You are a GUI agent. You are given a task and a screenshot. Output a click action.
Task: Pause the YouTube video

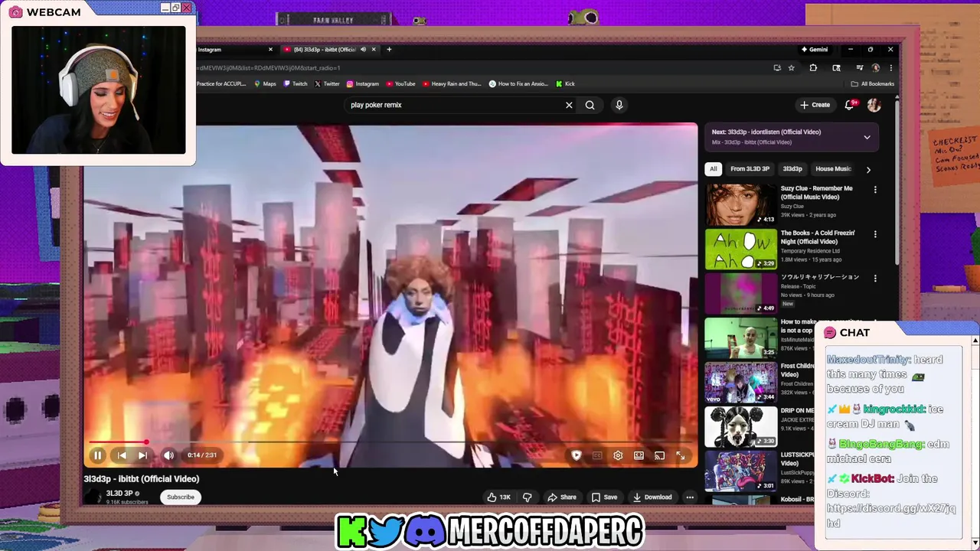click(x=97, y=455)
